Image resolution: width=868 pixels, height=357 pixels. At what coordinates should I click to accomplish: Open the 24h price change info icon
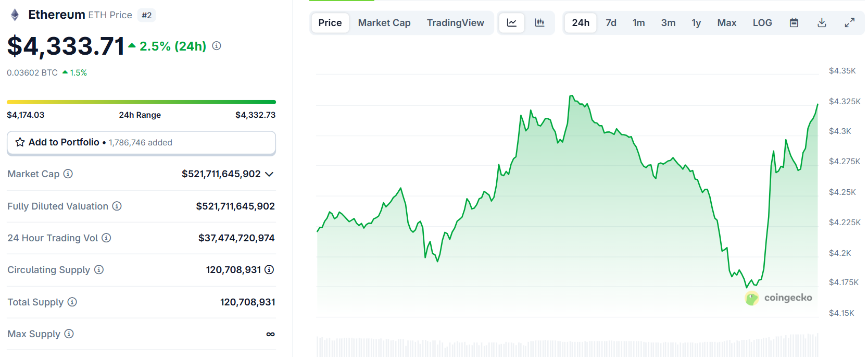(217, 46)
